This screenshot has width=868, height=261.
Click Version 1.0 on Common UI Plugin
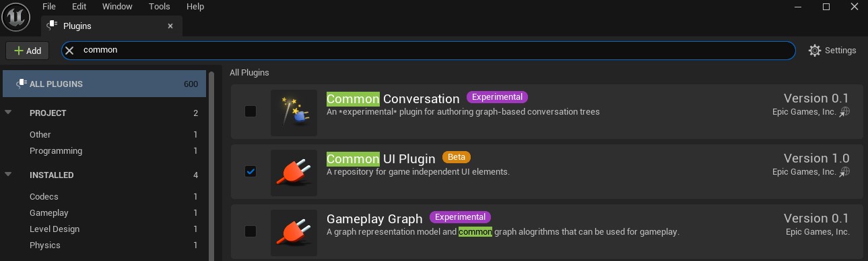click(x=817, y=158)
